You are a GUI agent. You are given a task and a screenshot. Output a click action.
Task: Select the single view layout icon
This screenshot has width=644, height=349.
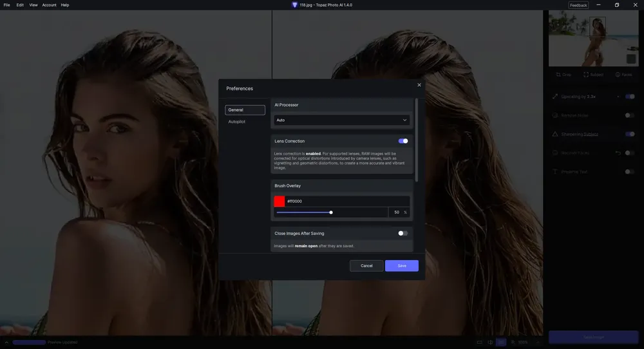(479, 342)
